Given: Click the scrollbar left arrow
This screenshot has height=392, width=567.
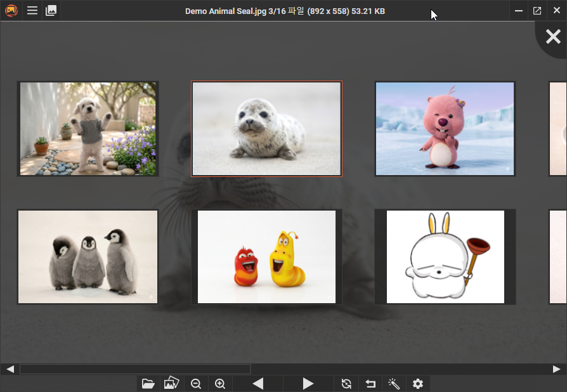Looking at the screenshot, I should click(x=10, y=369).
